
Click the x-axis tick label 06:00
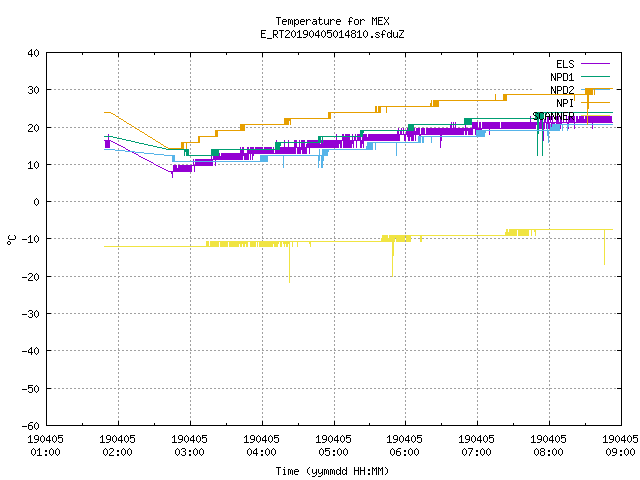[x=404, y=452]
